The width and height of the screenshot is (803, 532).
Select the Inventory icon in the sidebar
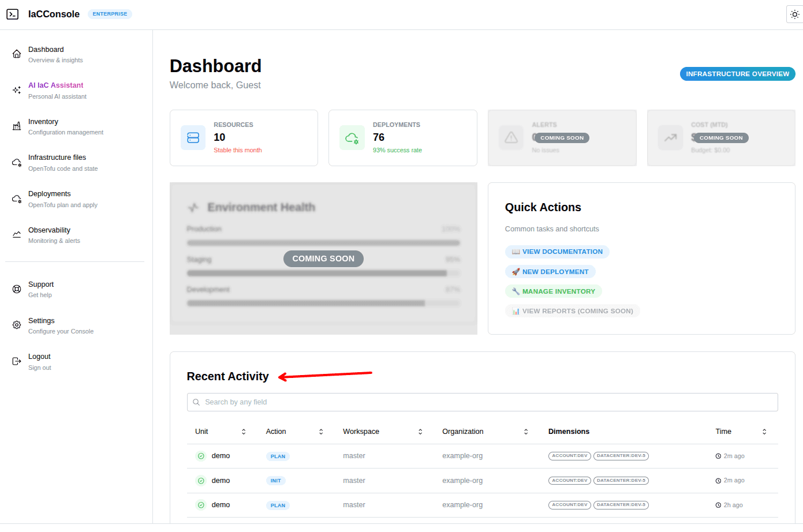pyautogui.click(x=17, y=125)
